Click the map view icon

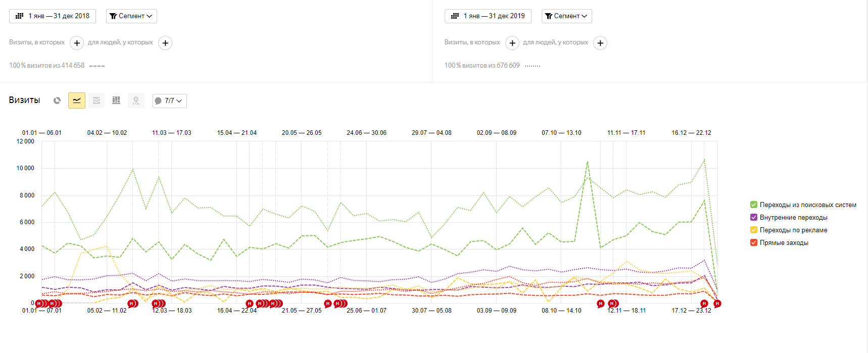(x=136, y=100)
